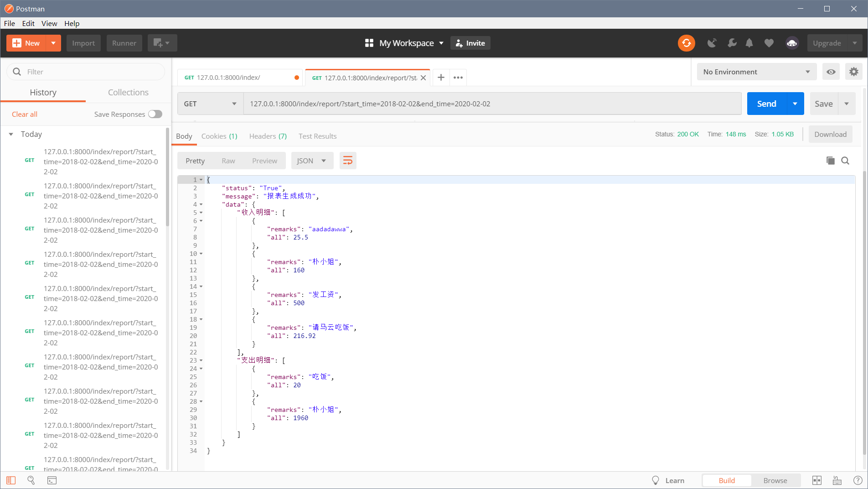The image size is (868, 489).
Task: Open keyboard shortcuts icon
Action: click(837, 480)
